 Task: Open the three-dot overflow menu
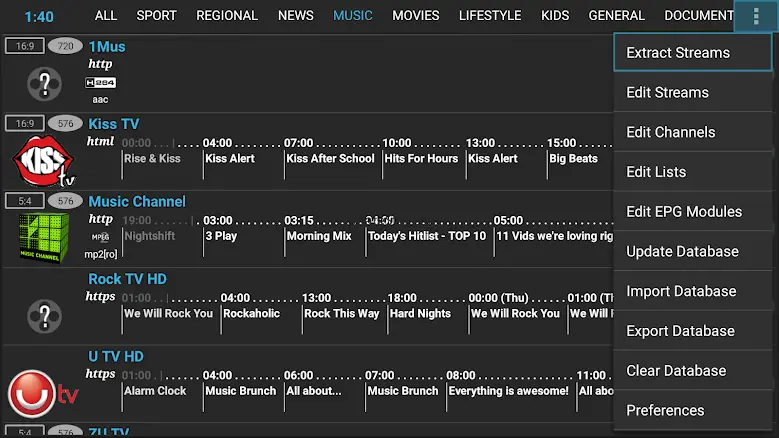tap(753, 16)
